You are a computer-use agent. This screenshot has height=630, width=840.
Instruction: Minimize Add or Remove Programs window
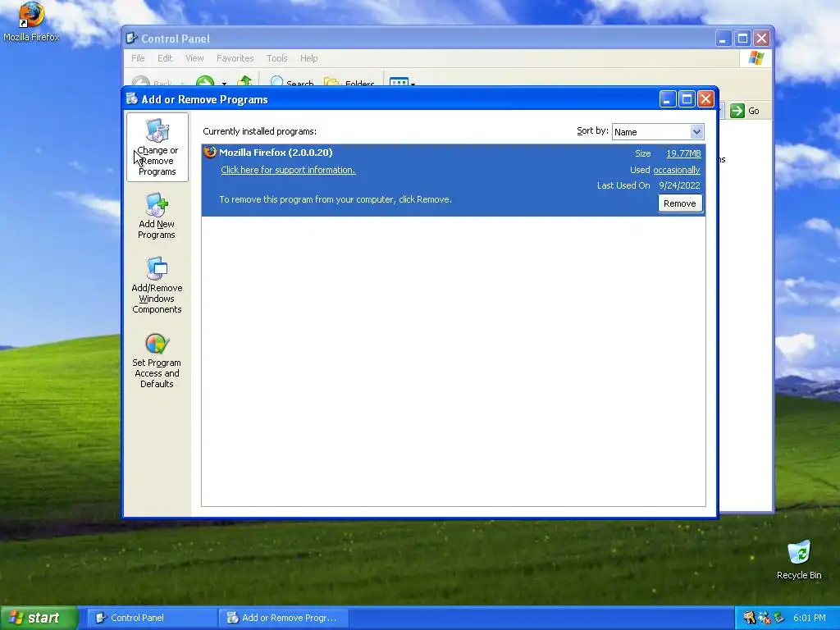[x=668, y=99]
